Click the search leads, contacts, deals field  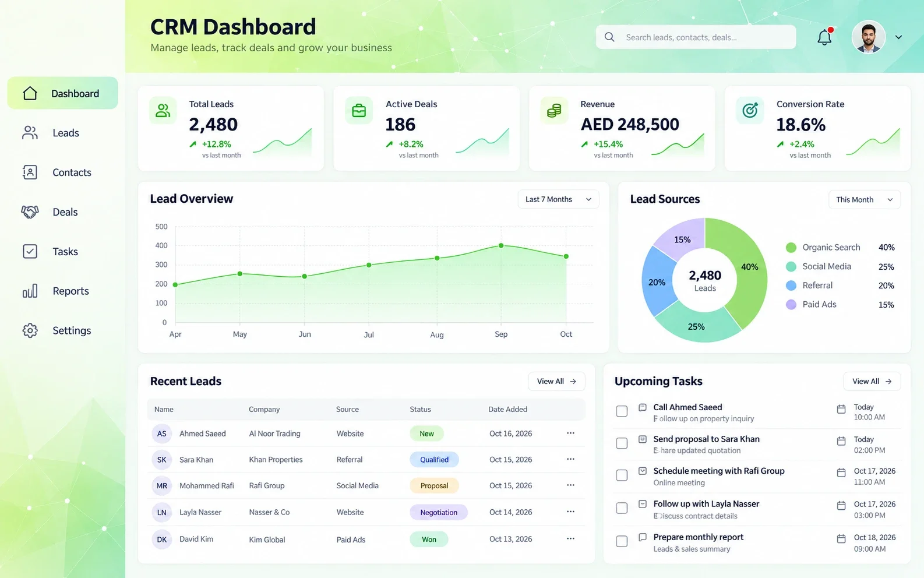696,37
